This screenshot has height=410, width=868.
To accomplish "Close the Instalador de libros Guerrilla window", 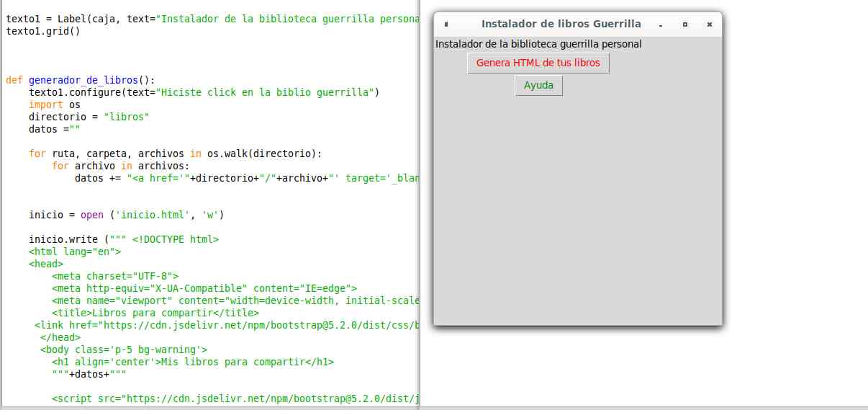I will [x=710, y=24].
